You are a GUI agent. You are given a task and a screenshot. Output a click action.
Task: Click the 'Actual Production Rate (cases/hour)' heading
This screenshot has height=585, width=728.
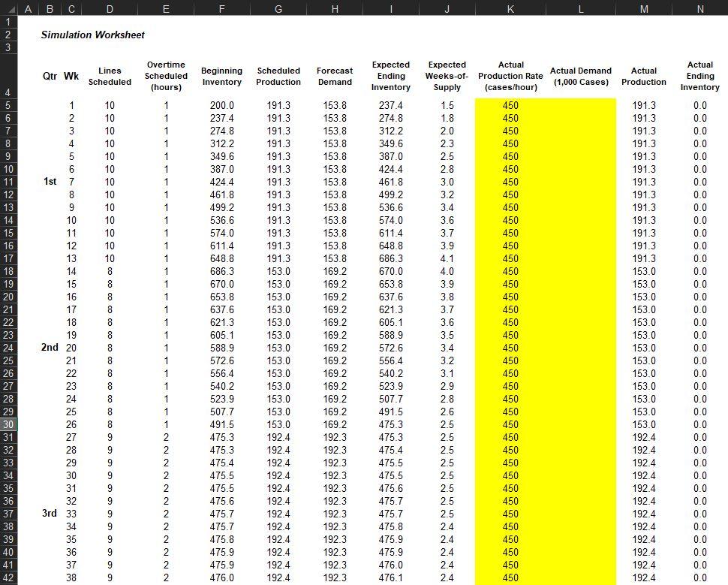click(x=510, y=76)
